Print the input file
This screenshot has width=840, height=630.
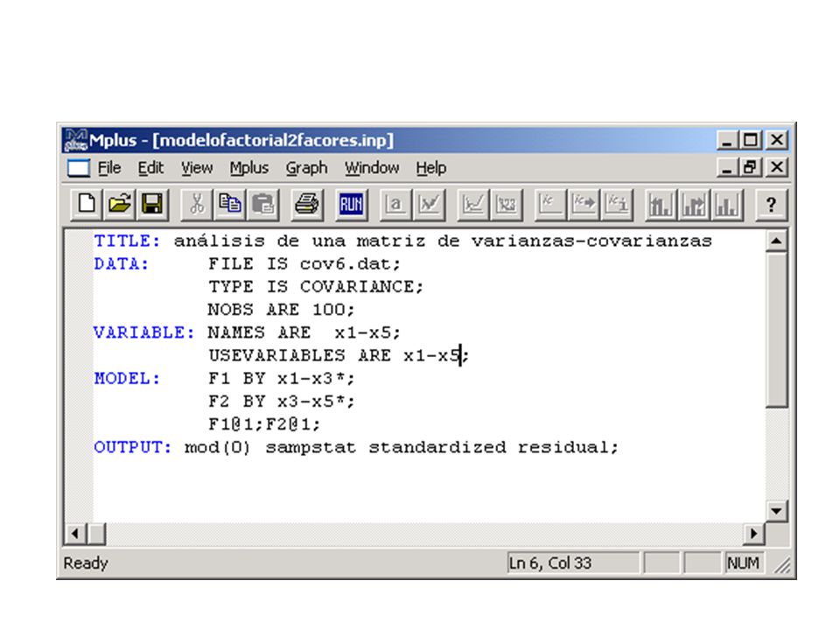pos(307,204)
